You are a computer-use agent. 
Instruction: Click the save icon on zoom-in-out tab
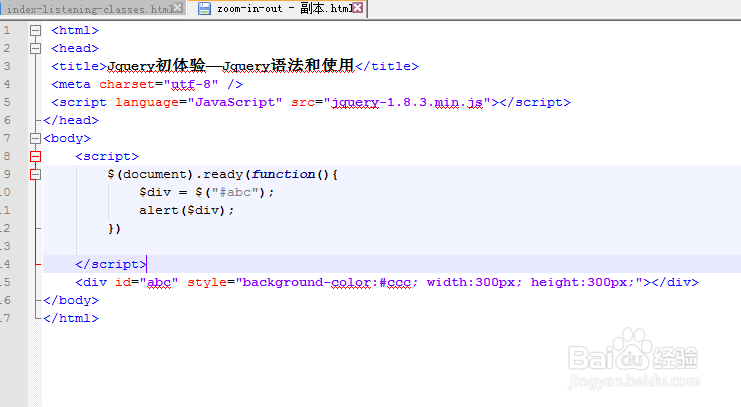204,9
